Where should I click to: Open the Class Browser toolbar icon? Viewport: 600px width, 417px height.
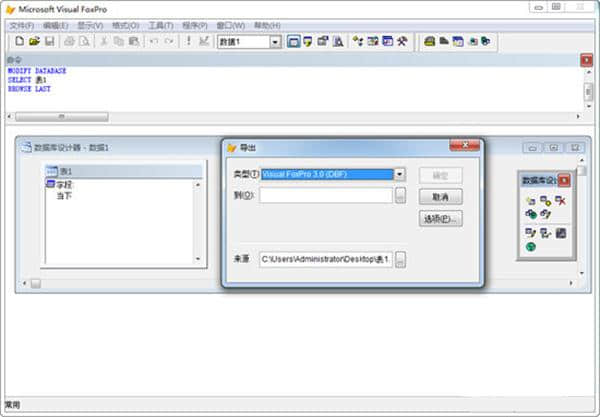point(358,41)
